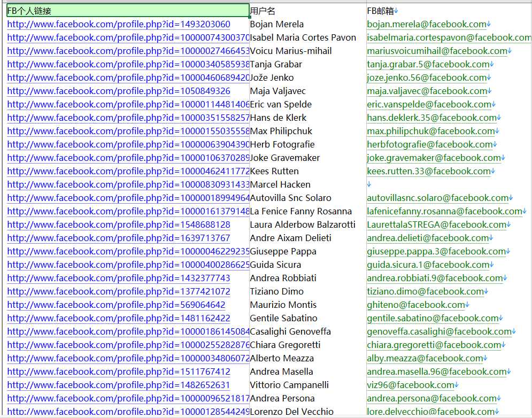
Task: Click email ghiteno@facebook.com
Action: (x=416, y=305)
